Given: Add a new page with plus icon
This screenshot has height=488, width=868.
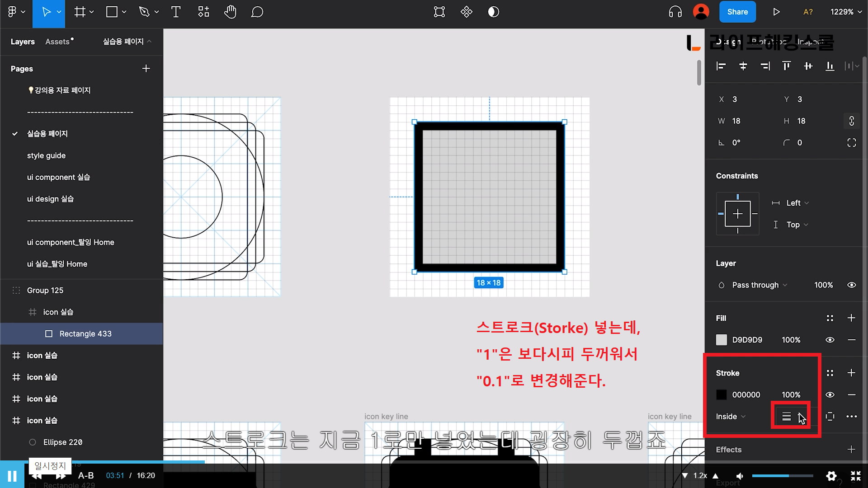Looking at the screenshot, I should 146,69.
